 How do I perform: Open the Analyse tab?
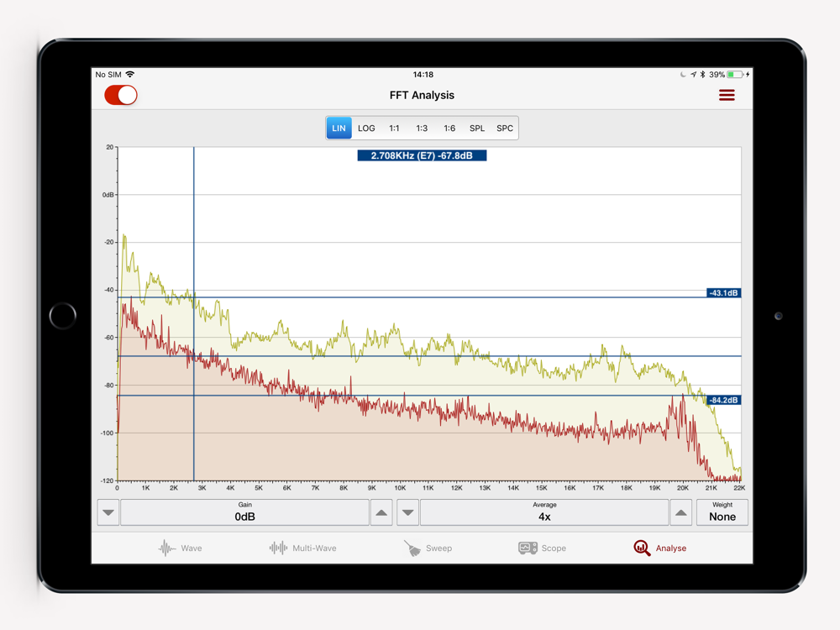pyautogui.click(x=659, y=548)
